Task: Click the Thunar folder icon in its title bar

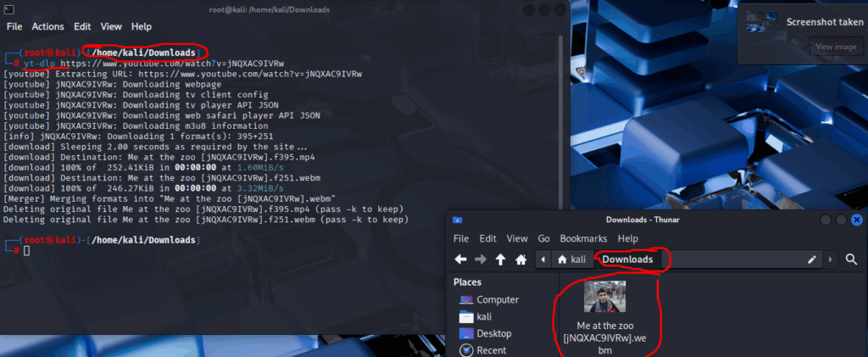Action: tap(457, 220)
